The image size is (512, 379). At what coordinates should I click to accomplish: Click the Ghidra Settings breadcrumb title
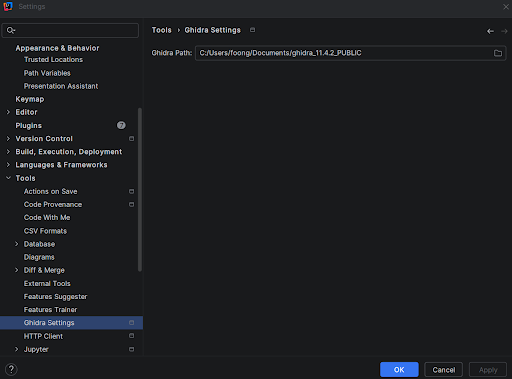pos(212,30)
